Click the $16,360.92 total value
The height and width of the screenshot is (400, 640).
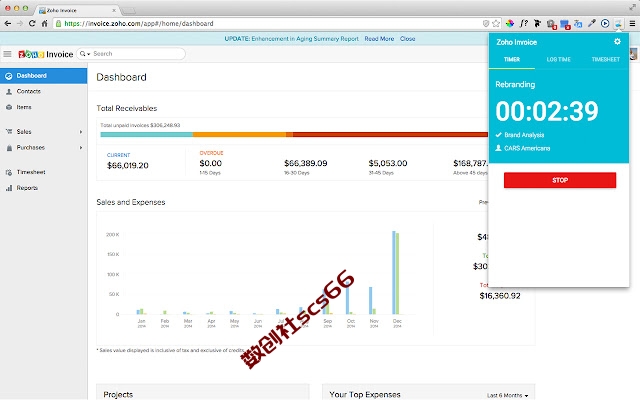(500, 296)
